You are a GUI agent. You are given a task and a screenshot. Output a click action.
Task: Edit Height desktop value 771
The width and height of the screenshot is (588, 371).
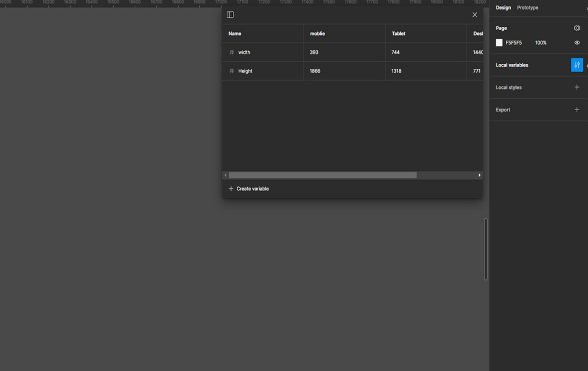(x=475, y=71)
